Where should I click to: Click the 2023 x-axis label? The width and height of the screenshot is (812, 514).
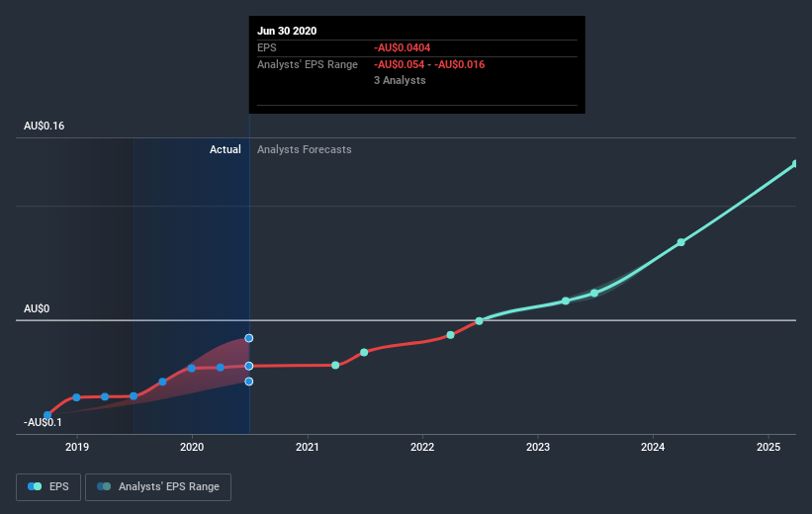pos(537,447)
